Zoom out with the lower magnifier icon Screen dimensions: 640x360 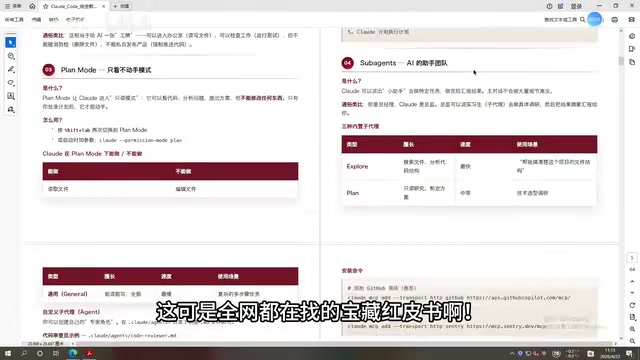(x=632, y=341)
